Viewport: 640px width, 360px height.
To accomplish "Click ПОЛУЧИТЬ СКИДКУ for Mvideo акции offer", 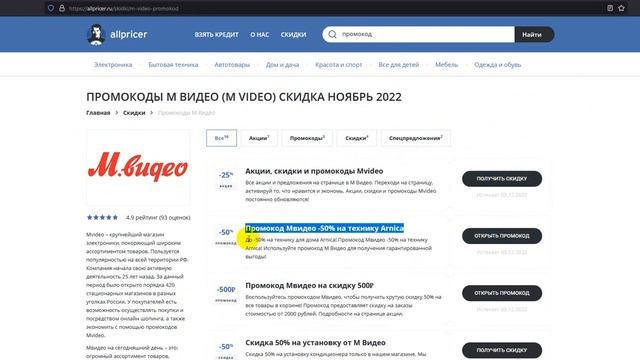I will pos(502,178).
